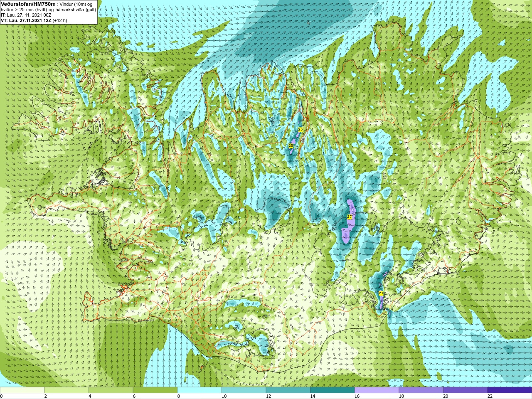This screenshot has width=532, height=399.
Task: Click the '22' label on the wind scale
Action: (490, 396)
